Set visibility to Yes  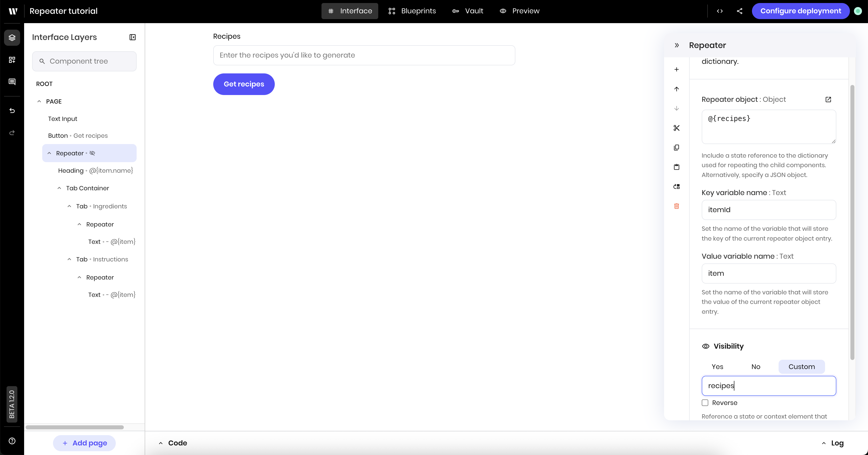point(717,367)
